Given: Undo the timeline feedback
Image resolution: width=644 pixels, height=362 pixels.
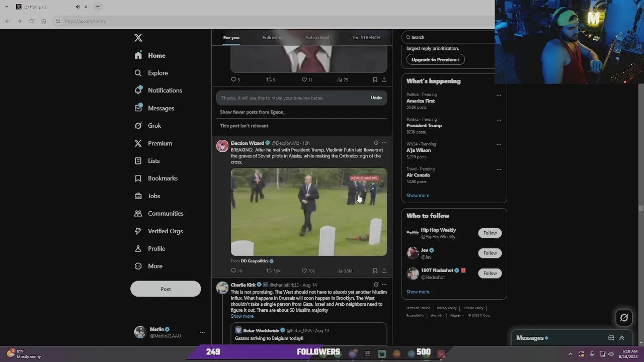Looking at the screenshot, I should [x=376, y=98].
